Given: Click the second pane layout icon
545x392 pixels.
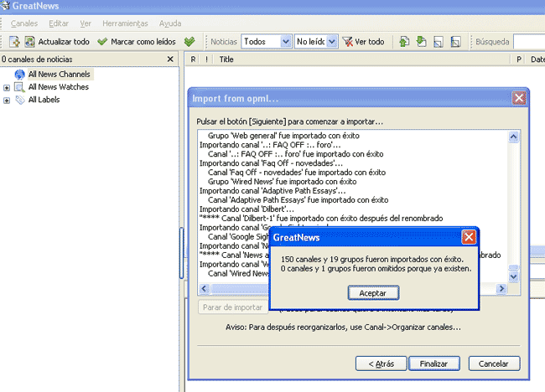Looking at the screenshot, I should tap(455, 42).
